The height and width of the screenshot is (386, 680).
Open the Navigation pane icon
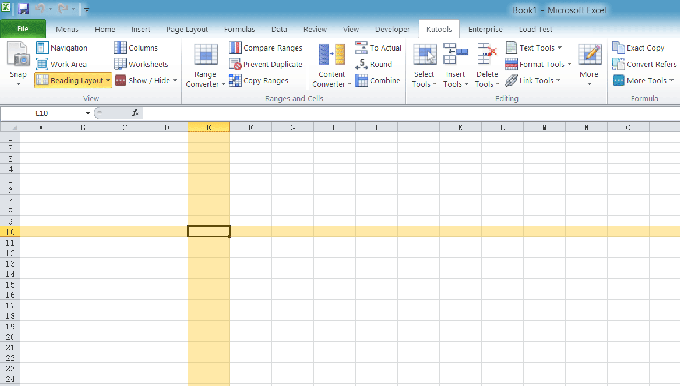42,48
